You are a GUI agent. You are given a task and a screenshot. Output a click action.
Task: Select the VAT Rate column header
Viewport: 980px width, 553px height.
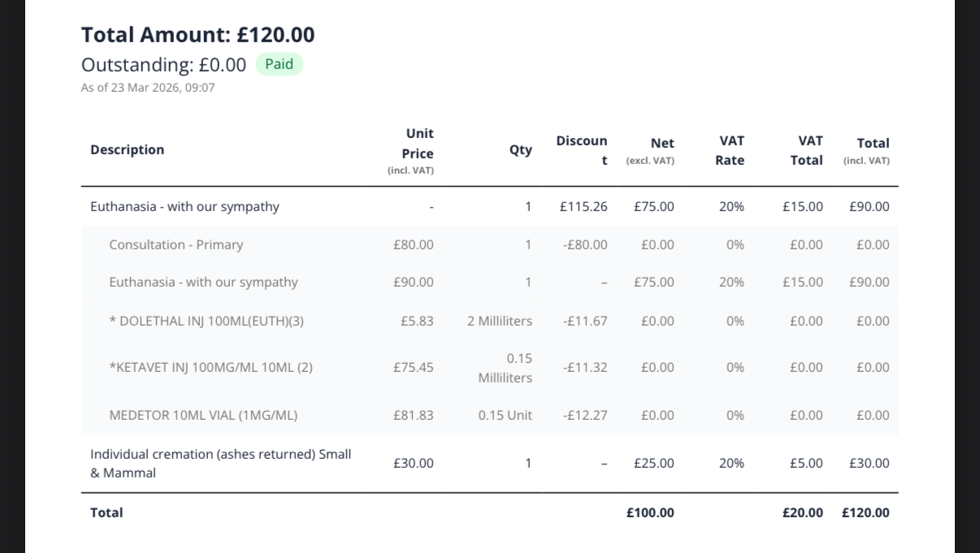tap(731, 151)
